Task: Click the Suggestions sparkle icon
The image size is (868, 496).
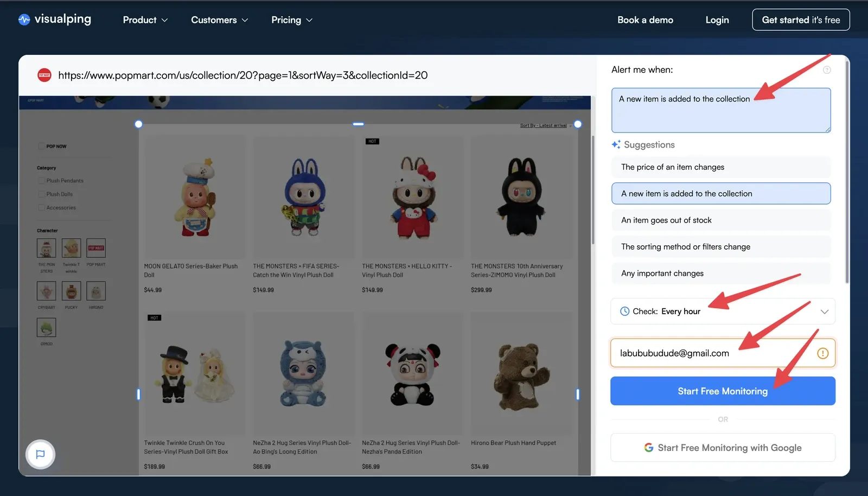Action: [x=616, y=144]
